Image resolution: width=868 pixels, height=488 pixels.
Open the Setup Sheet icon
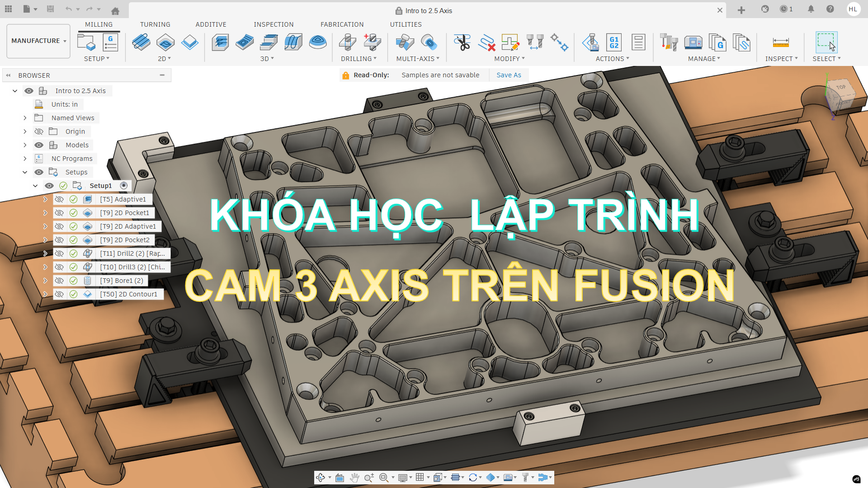point(638,42)
